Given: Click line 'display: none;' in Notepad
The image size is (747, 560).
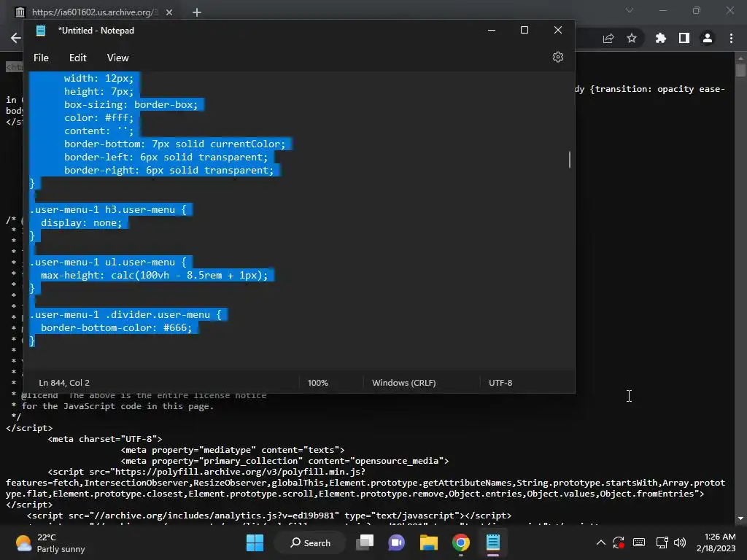Looking at the screenshot, I should tap(81, 223).
